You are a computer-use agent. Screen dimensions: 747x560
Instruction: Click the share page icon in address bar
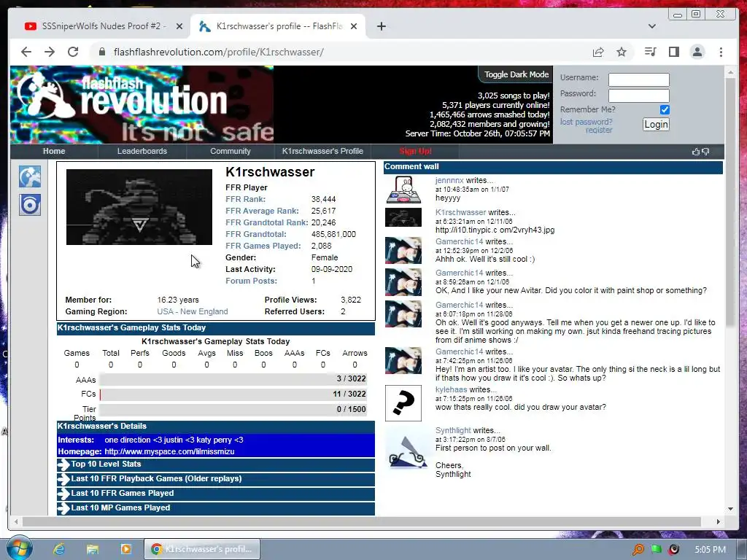point(598,52)
